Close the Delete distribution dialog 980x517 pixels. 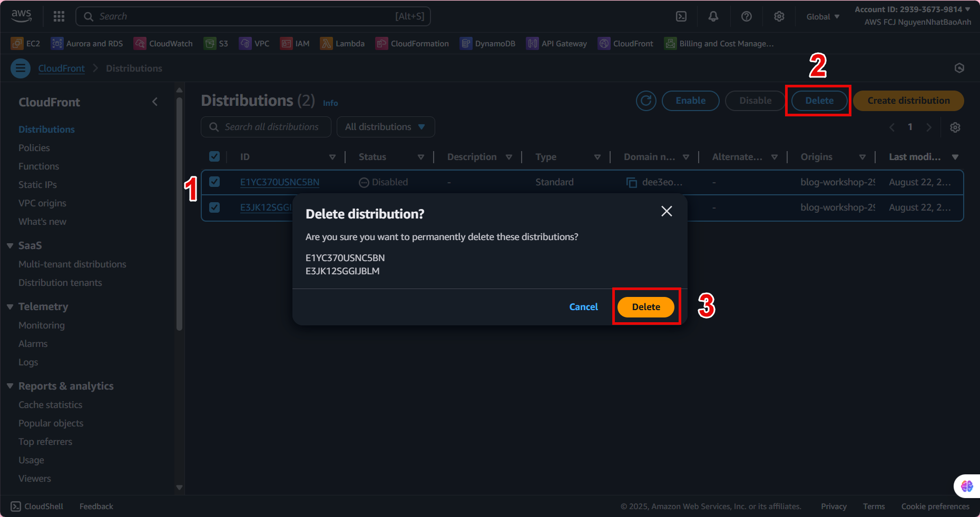667,211
